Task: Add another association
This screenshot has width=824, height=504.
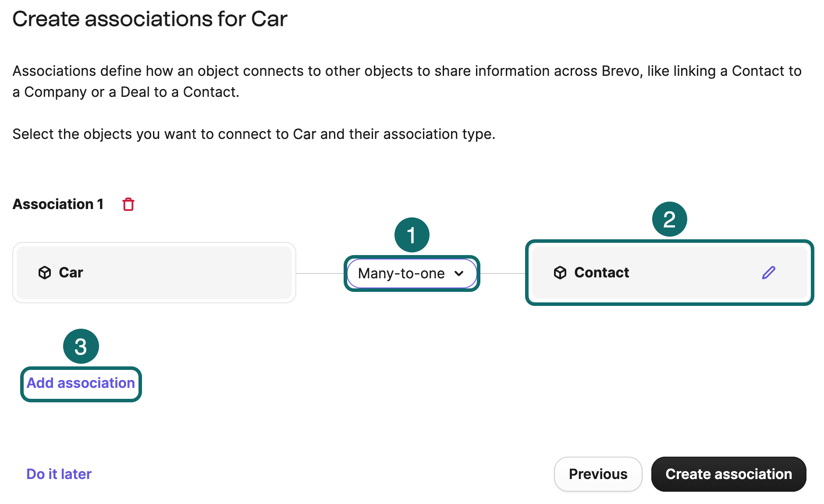Action: pos(81,383)
